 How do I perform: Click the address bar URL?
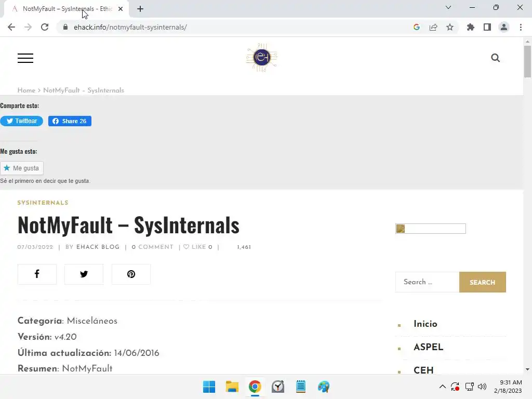[x=130, y=27]
